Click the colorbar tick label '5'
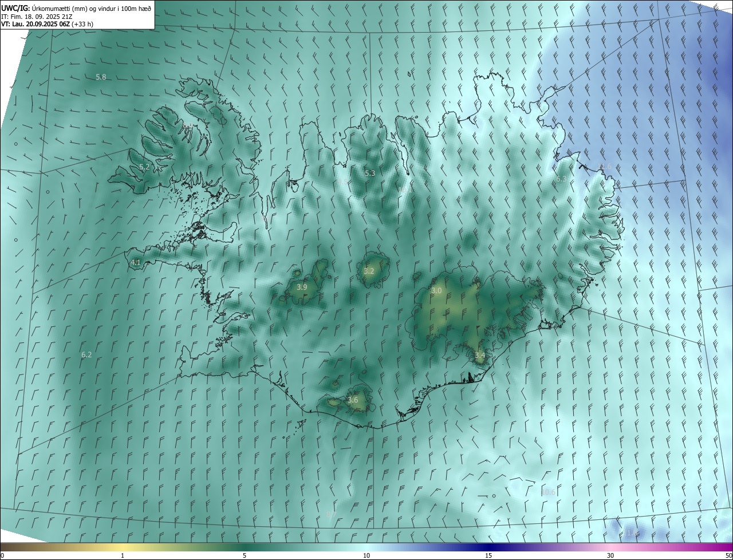This screenshot has width=733, height=560. pyautogui.click(x=245, y=555)
